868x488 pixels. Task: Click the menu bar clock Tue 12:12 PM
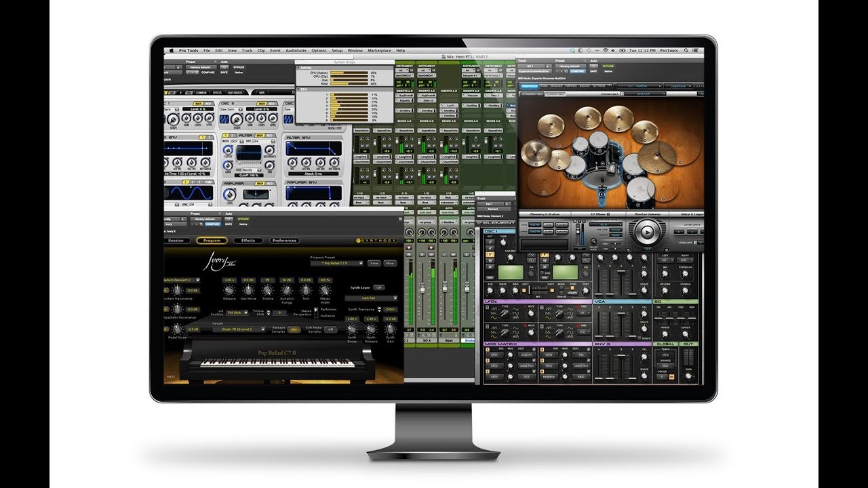click(x=642, y=51)
